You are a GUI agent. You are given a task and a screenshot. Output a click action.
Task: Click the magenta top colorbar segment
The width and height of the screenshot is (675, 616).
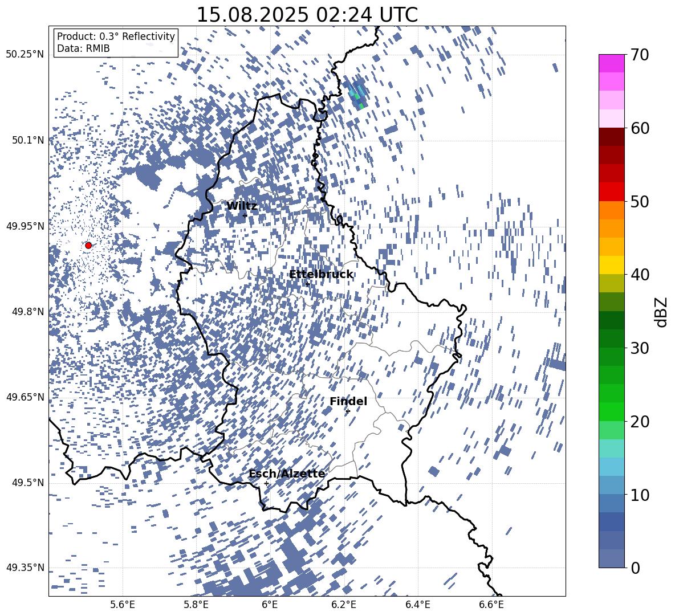click(x=611, y=64)
